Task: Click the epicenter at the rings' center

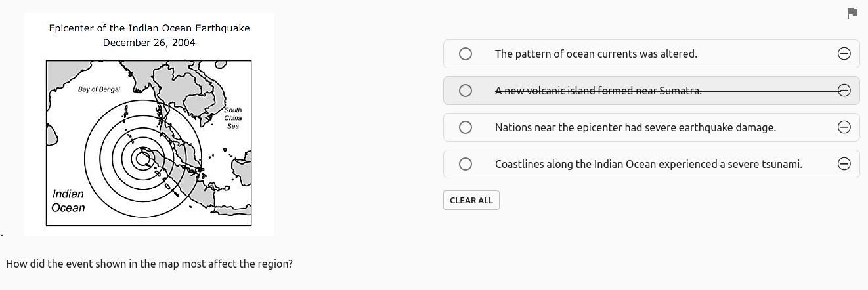Action: 142,158
